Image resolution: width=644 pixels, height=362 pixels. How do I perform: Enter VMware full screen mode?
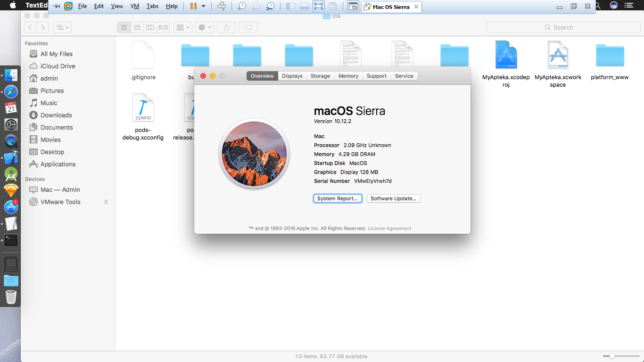[x=319, y=6]
